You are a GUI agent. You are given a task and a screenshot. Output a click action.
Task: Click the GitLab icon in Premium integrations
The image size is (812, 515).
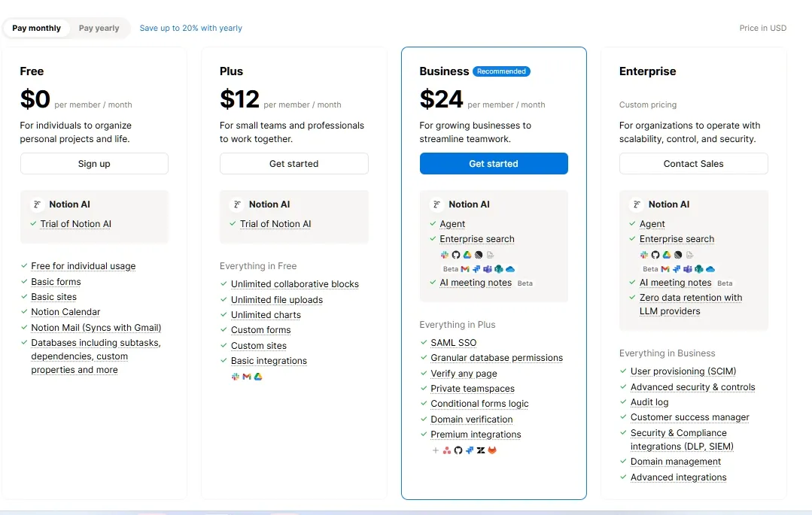click(x=492, y=450)
